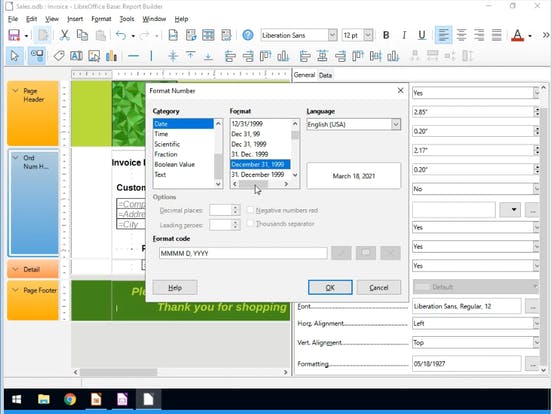Justify text alignment in toolbar
552x414 pixels.
coord(497,35)
